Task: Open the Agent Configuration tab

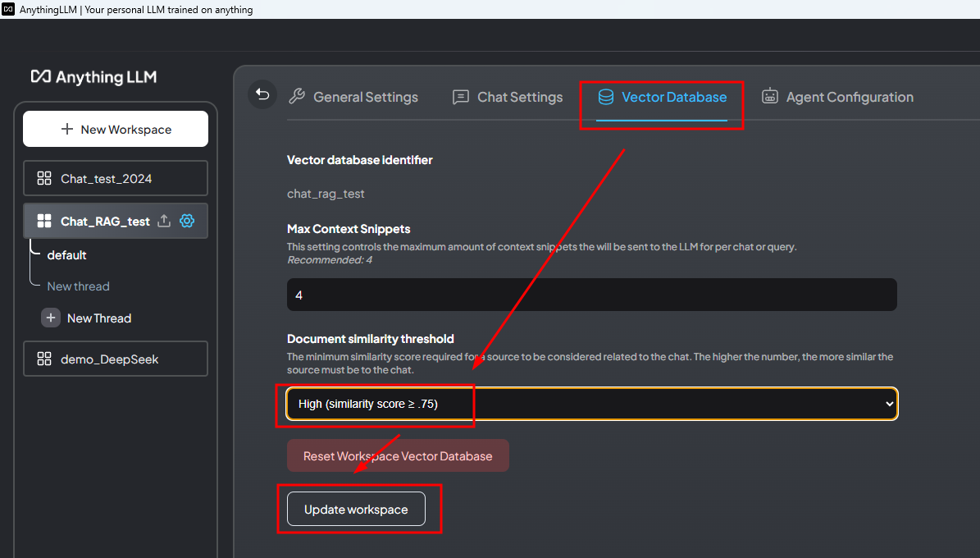Action: (837, 97)
